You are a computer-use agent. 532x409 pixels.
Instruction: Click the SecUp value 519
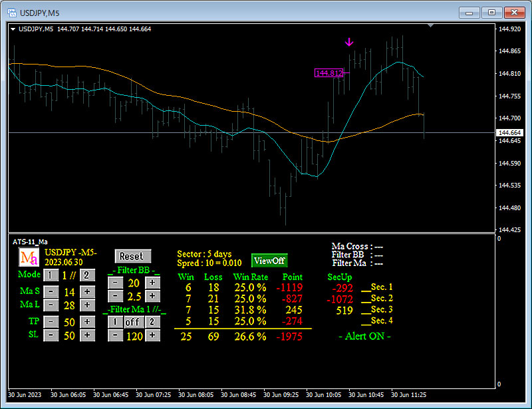coord(344,311)
